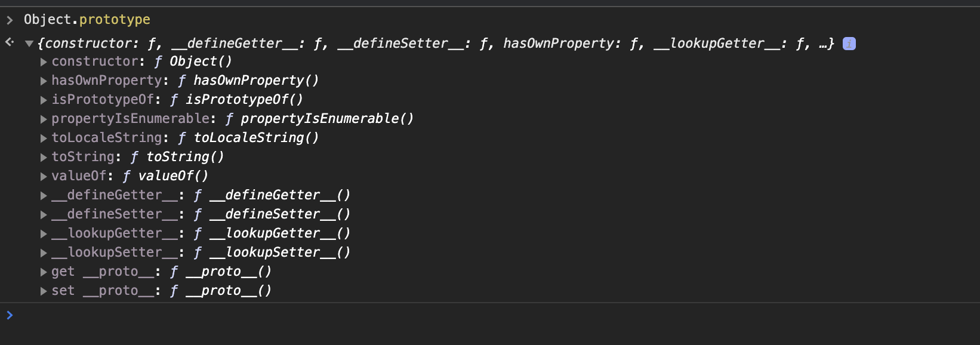Select the ƒ toLocaleString() function value
This screenshot has width=980, height=345.
[x=248, y=138]
